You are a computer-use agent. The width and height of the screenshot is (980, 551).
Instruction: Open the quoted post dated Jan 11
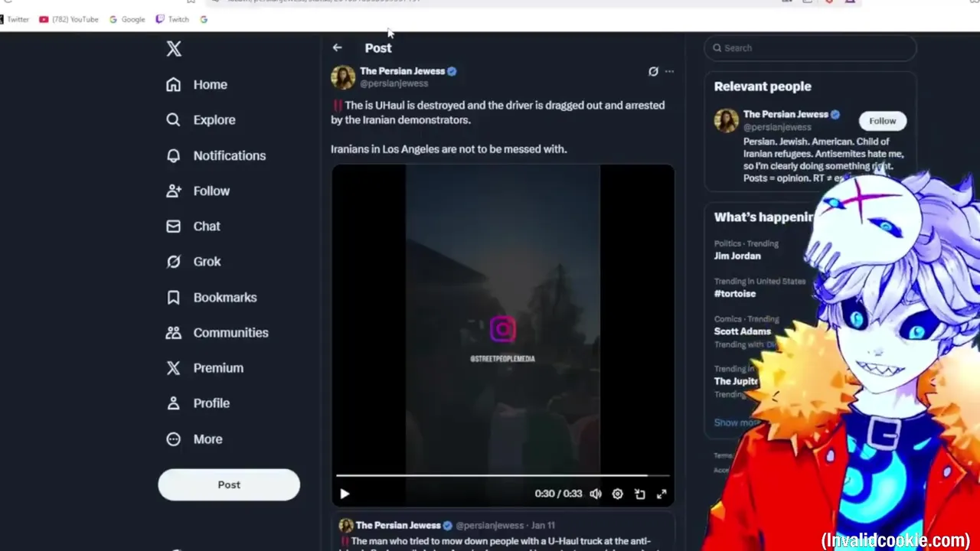503,533
